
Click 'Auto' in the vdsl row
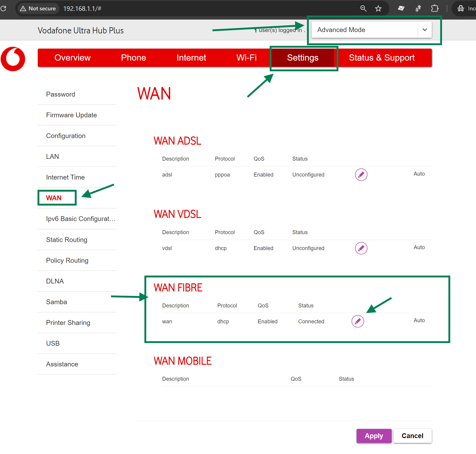[419, 247]
